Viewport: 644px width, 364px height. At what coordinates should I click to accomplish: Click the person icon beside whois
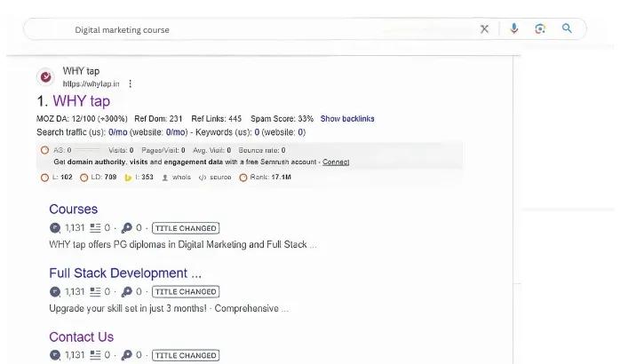coord(165,178)
